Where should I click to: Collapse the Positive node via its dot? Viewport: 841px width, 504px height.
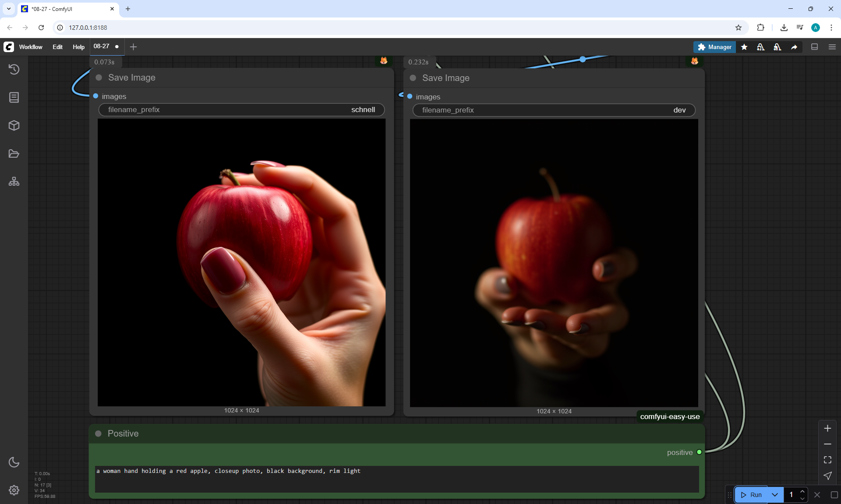click(x=99, y=434)
